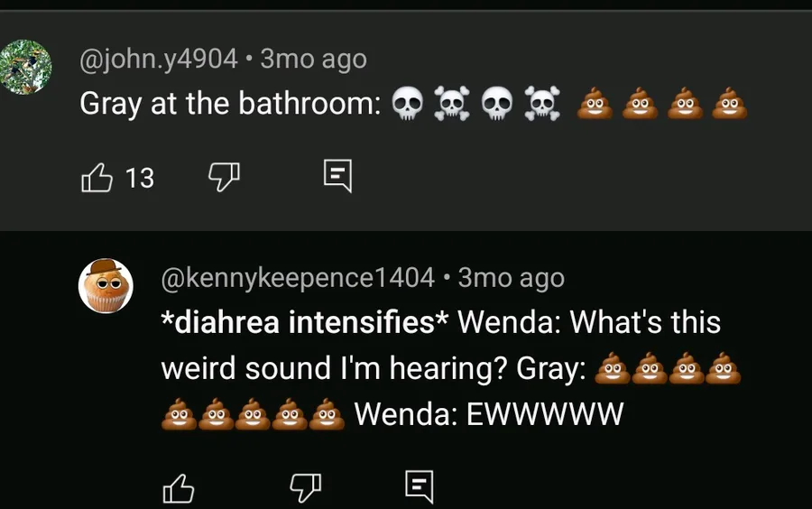Image resolution: width=812 pixels, height=509 pixels.
Task: Tap the 13 likes count
Action: (x=140, y=178)
